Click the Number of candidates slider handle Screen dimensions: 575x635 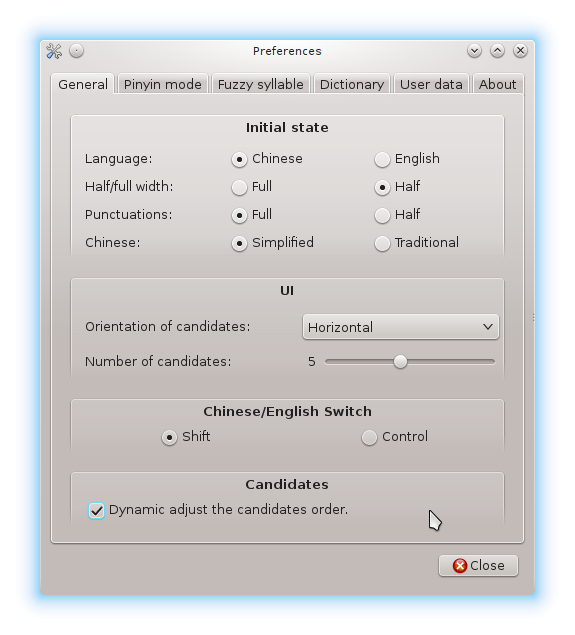400,362
